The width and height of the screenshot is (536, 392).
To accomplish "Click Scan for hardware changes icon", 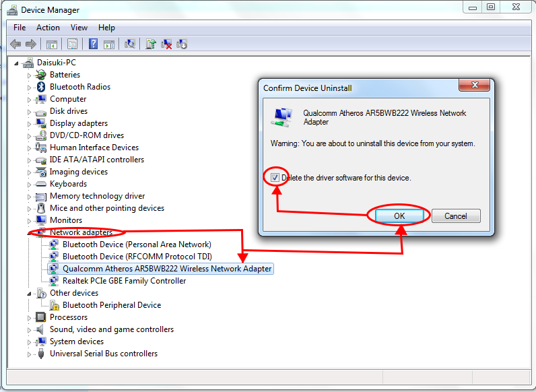I will 130,44.
